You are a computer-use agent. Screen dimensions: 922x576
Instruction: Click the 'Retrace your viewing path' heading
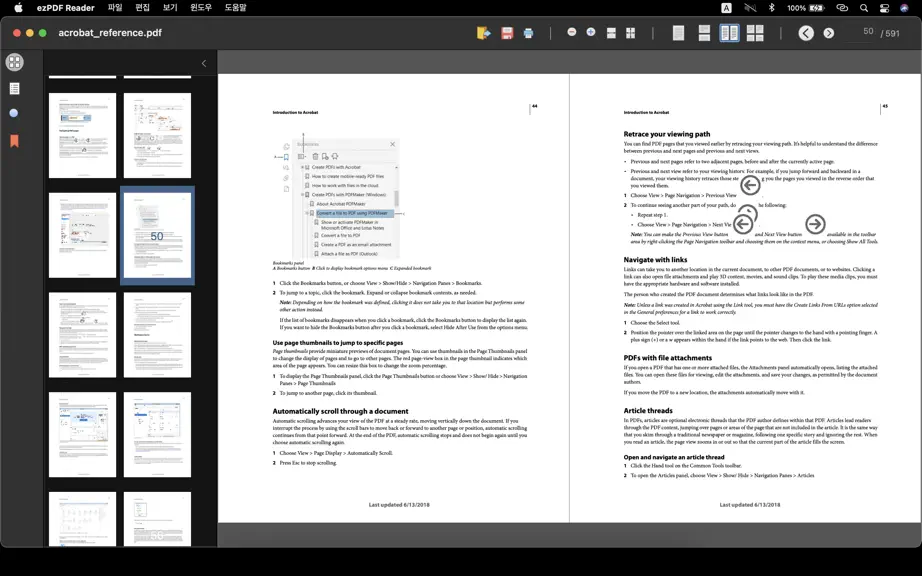(667, 134)
